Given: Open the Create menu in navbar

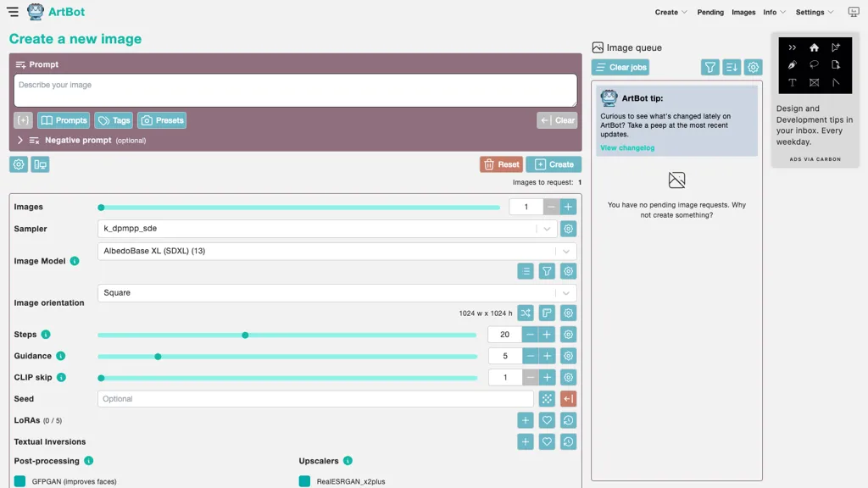Looking at the screenshot, I should point(670,12).
